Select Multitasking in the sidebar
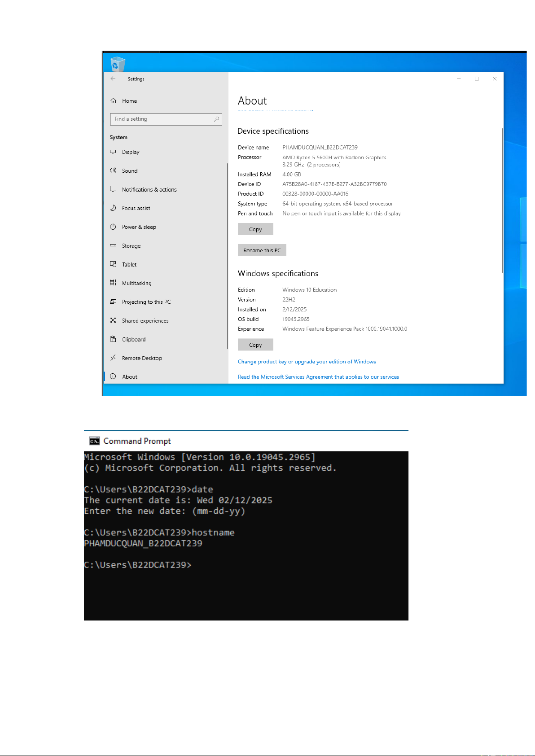Image resolution: width=535 pixels, height=756 pixels. tap(136, 283)
